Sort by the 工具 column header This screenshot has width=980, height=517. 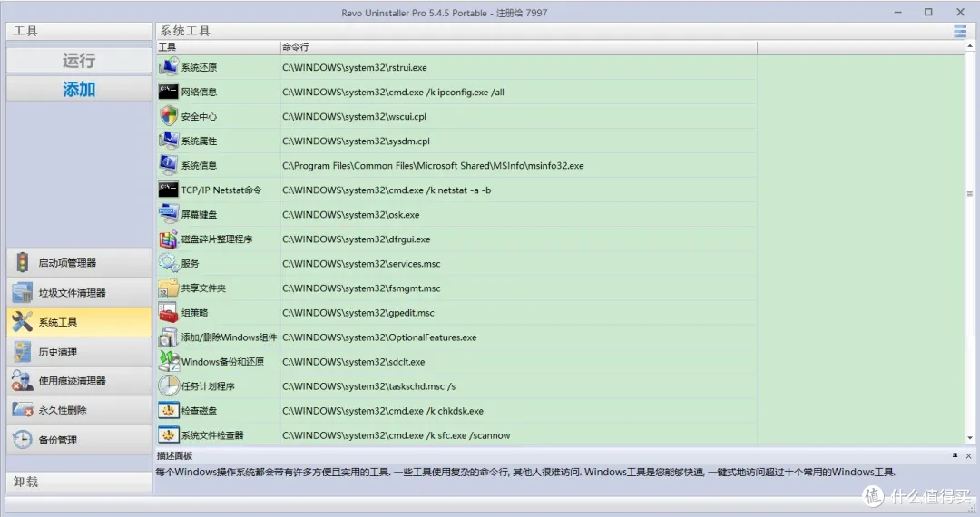[x=218, y=47]
